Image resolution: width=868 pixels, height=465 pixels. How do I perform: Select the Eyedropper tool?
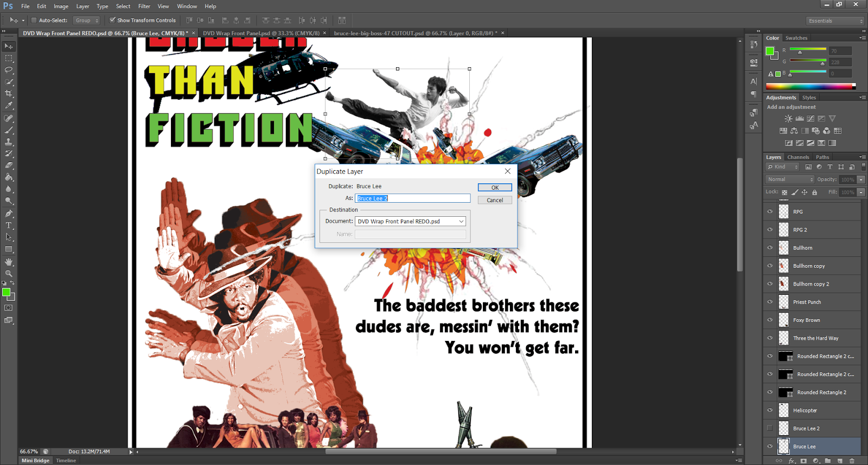point(9,106)
